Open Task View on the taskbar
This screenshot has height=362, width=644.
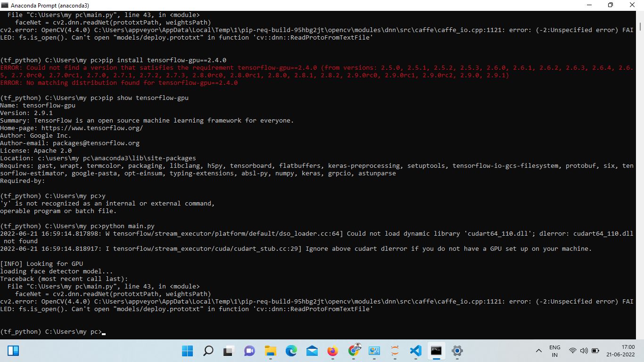tap(229, 351)
